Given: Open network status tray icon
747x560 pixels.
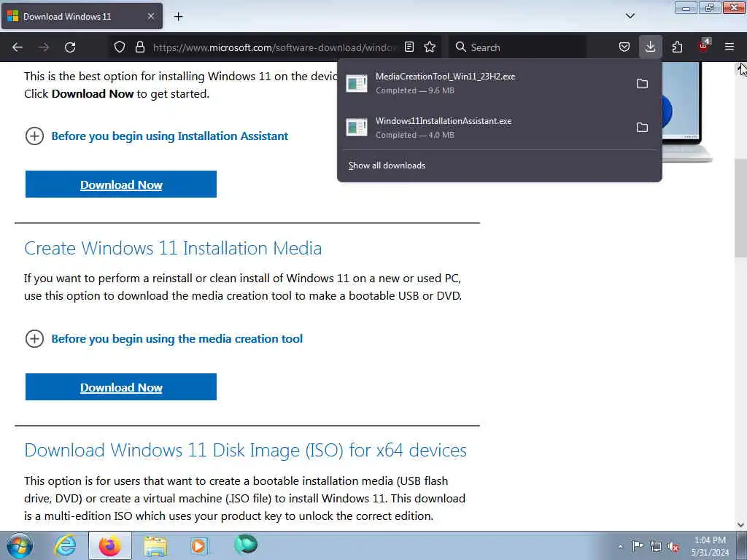Looking at the screenshot, I should [656, 546].
